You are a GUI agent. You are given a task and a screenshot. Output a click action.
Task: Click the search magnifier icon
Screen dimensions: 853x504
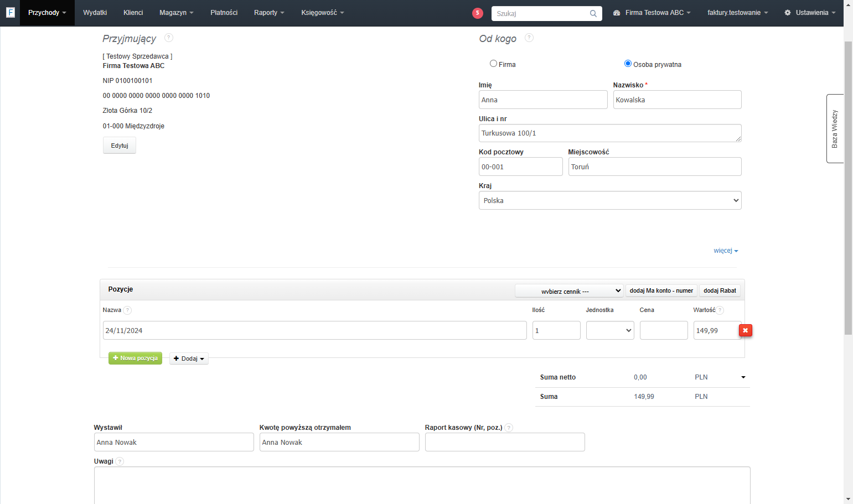[x=593, y=14]
